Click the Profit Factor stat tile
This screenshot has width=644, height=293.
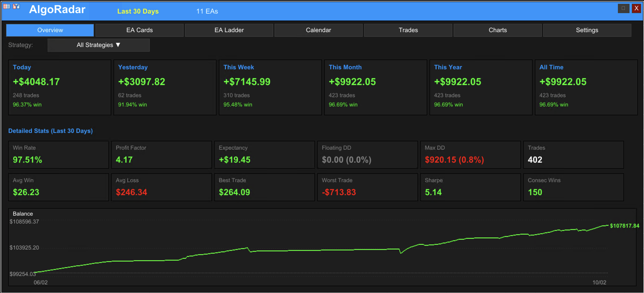click(161, 155)
